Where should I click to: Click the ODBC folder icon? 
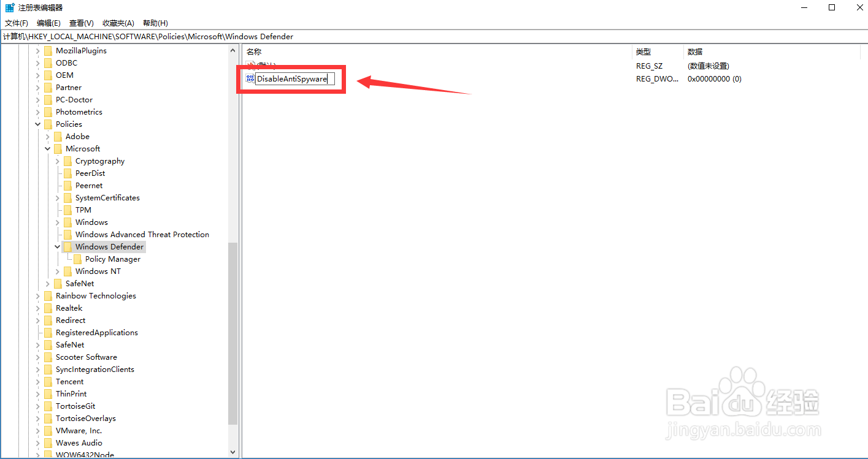pyautogui.click(x=48, y=63)
